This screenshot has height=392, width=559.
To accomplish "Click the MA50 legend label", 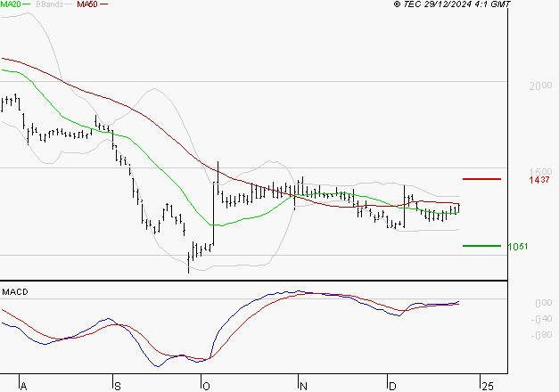I will (x=87, y=4).
